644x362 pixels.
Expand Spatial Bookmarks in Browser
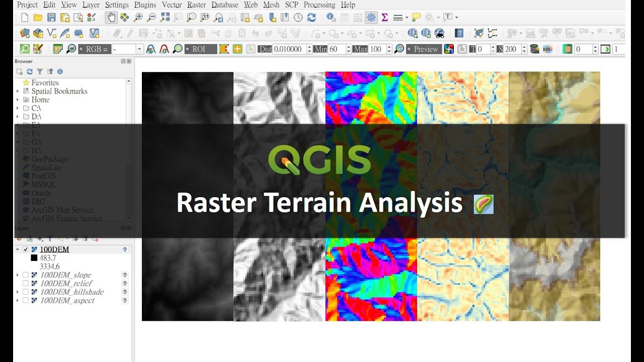18,92
